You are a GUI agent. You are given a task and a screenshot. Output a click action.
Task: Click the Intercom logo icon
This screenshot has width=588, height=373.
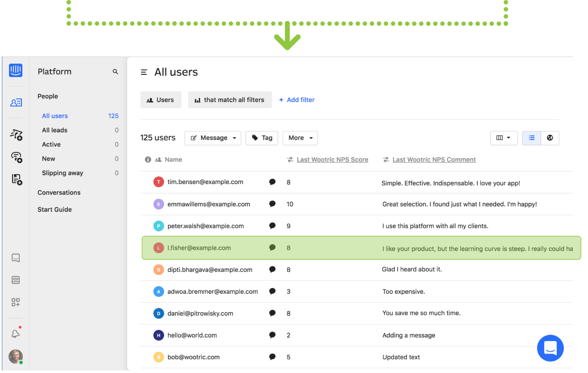point(16,70)
